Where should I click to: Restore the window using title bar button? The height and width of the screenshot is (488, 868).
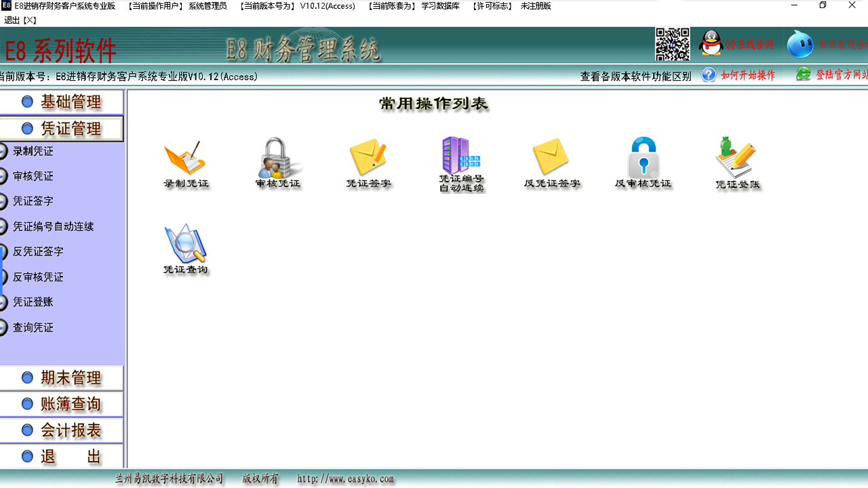pyautogui.click(x=823, y=5)
